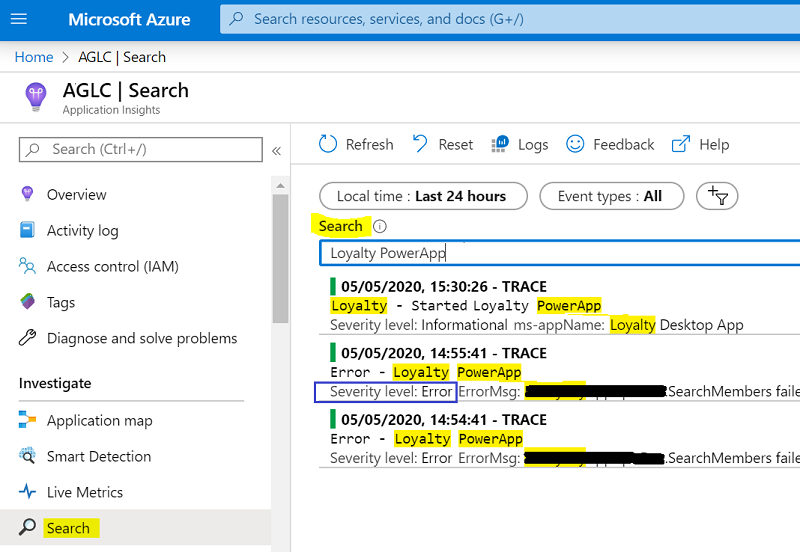Click the Loyalty PowerApp search query box

pyautogui.click(x=560, y=253)
